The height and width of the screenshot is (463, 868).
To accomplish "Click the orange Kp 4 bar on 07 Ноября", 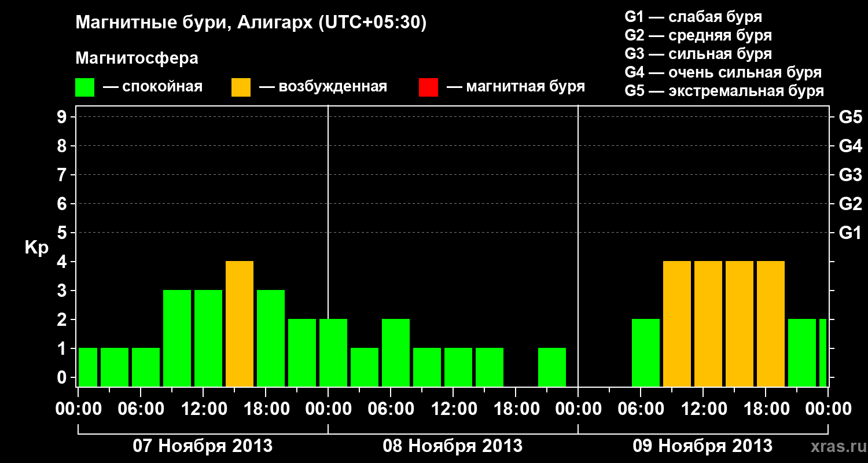I will 240,324.
